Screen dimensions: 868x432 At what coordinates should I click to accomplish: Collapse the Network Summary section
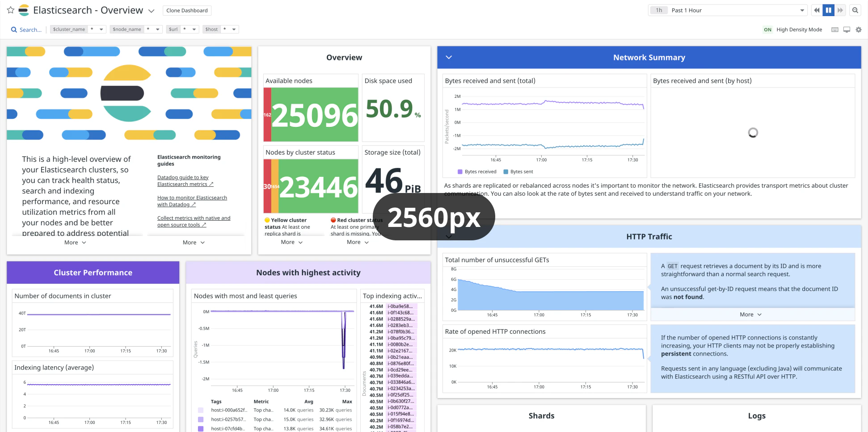coord(449,57)
